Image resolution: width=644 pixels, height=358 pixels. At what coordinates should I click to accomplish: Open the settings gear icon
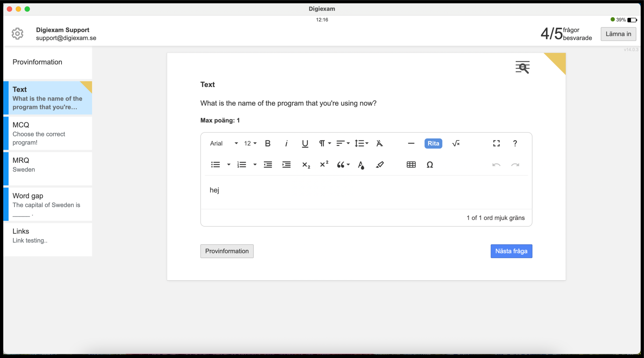(17, 34)
